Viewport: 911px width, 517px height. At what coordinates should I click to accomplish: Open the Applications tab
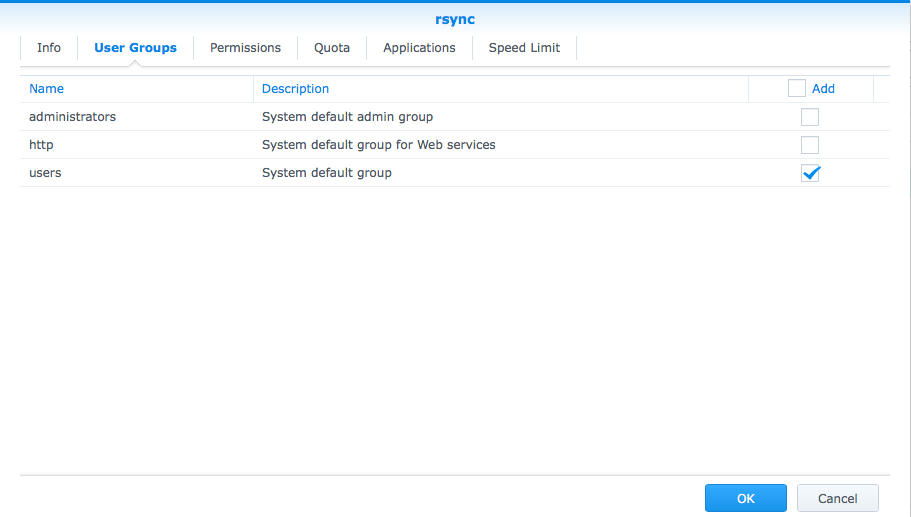tap(419, 48)
